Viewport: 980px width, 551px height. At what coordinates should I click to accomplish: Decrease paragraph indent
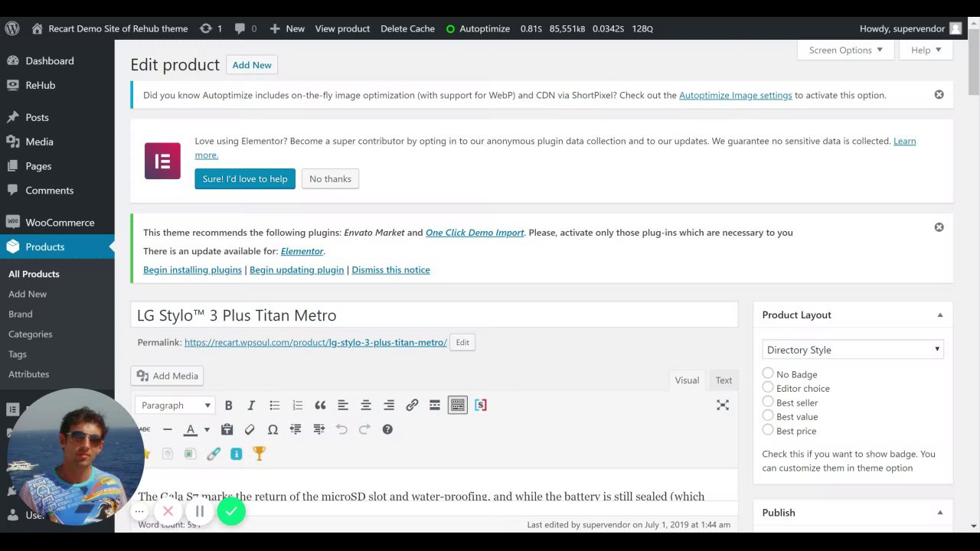point(296,429)
